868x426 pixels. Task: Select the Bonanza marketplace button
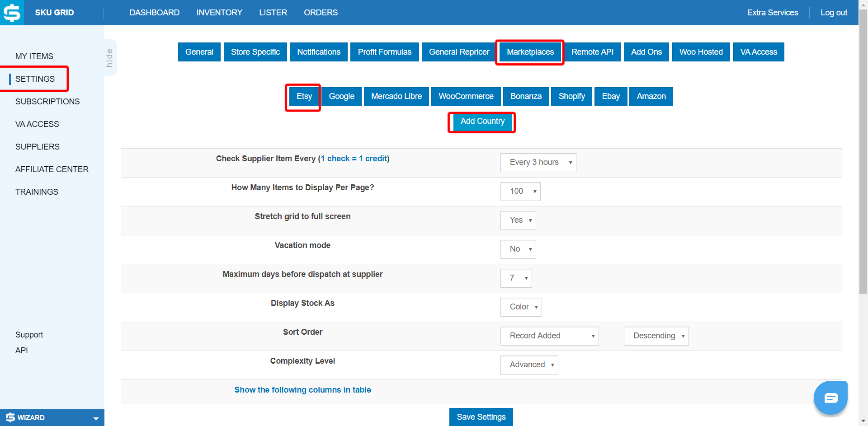pos(526,96)
